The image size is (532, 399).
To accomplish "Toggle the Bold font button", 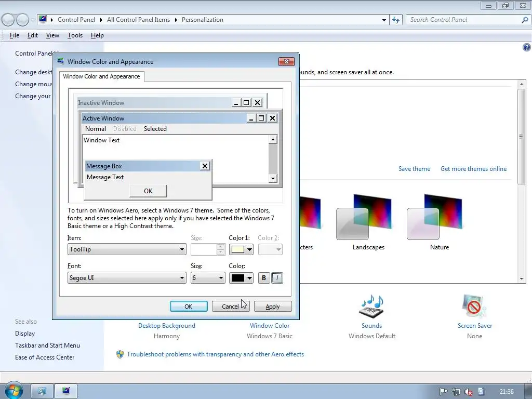I will coord(264,278).
